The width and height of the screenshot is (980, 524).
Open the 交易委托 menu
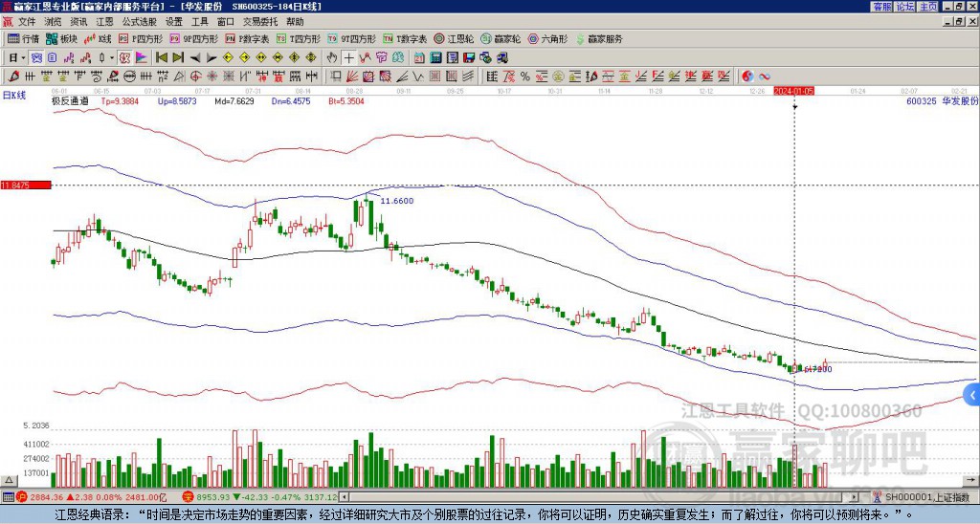260,22
